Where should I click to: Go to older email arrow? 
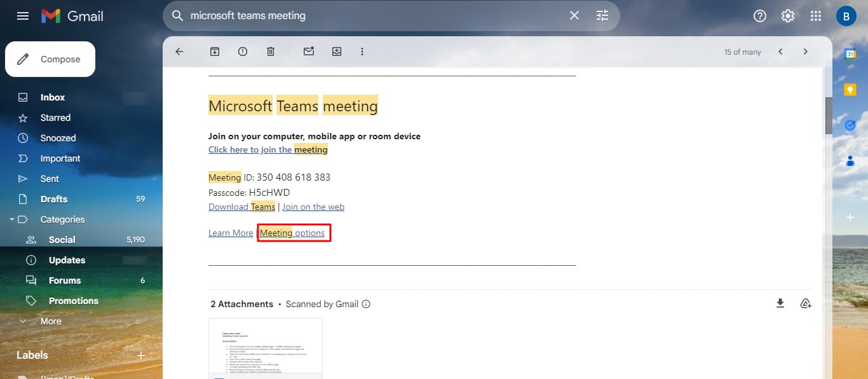[x=806, y=52]
